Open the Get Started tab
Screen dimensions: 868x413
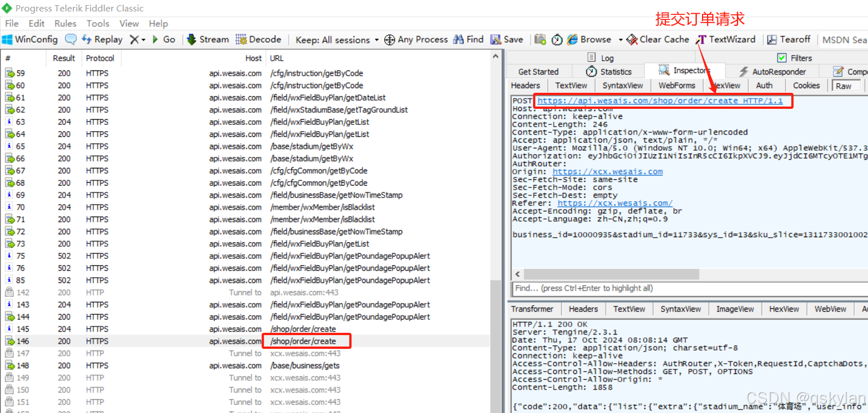coord(538,72)
